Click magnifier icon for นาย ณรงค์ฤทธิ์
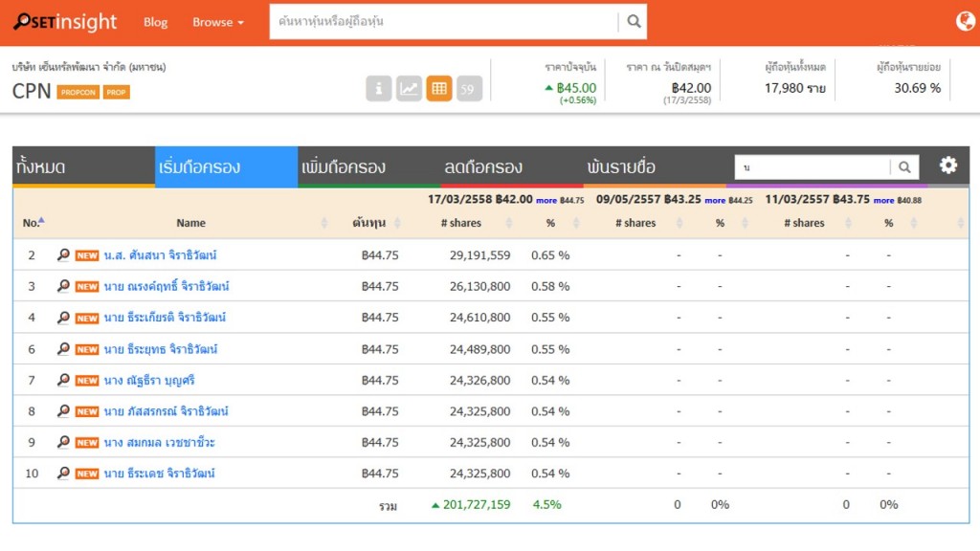The height and width of the screenshot is (551, 980). tap(63, 286)
